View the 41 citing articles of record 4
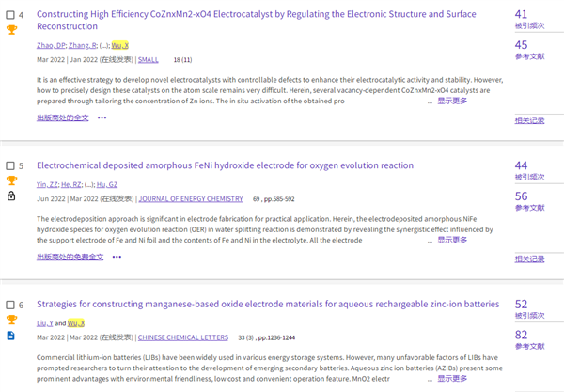The width and height of the screenshot is (564, 392). (x=521, y=14)
